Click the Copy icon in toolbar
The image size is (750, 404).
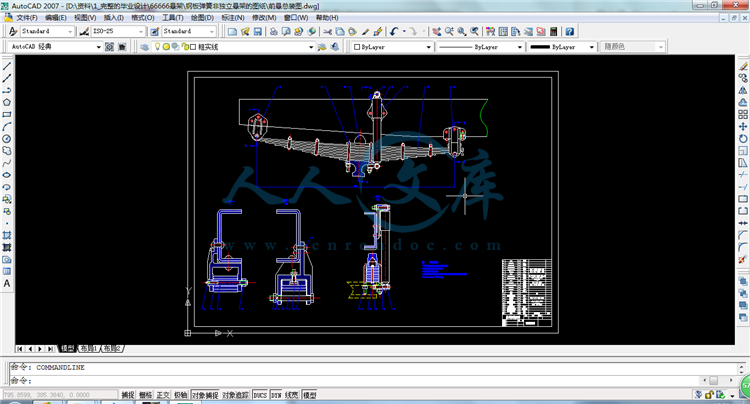340,32
